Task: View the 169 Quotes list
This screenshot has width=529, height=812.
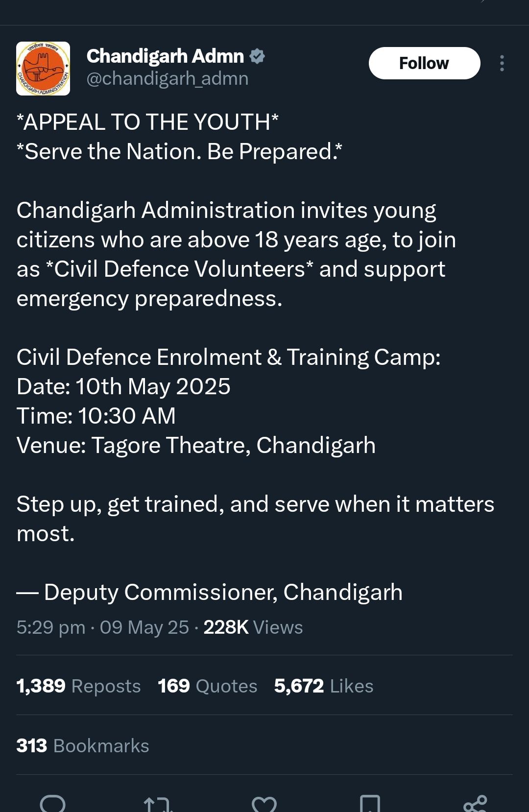Action: coord(207,686)
